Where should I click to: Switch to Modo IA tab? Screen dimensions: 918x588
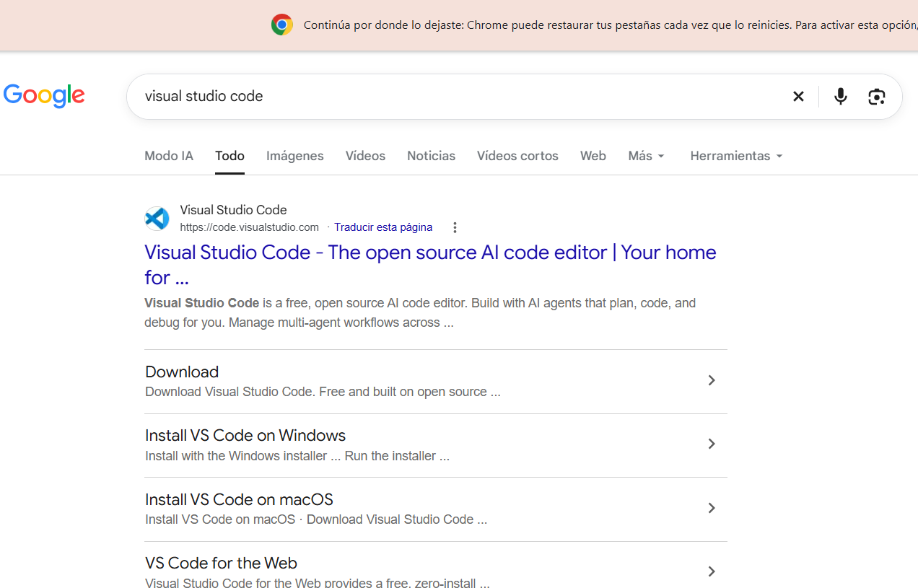169,156
